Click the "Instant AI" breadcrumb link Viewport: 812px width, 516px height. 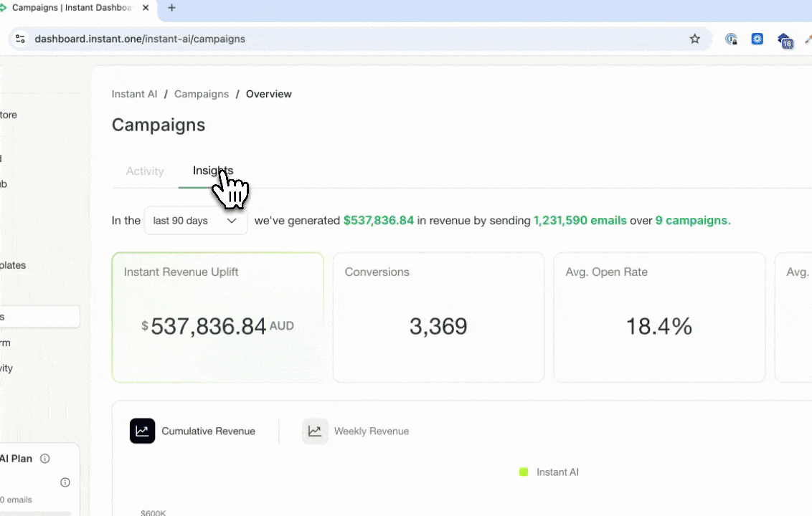134,94
